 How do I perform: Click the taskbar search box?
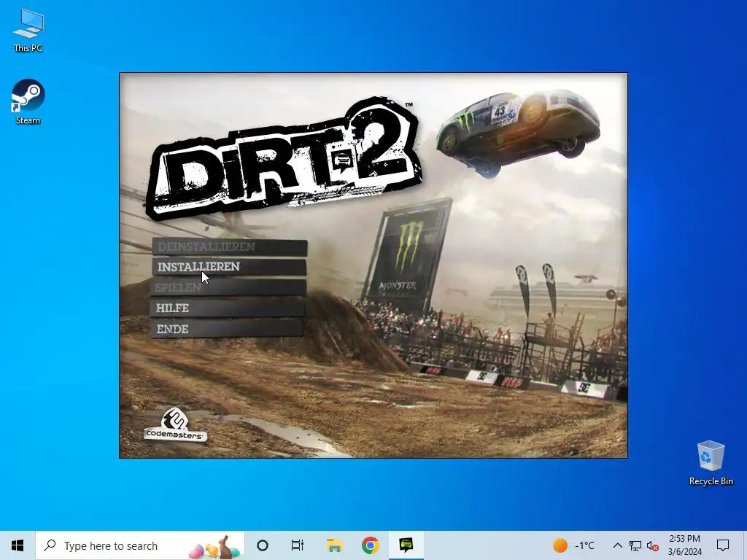pos(140,545)
